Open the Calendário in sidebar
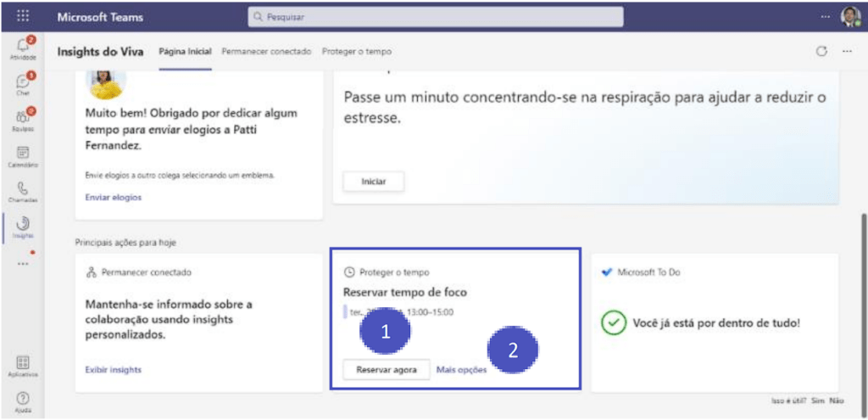 point(23,157)
